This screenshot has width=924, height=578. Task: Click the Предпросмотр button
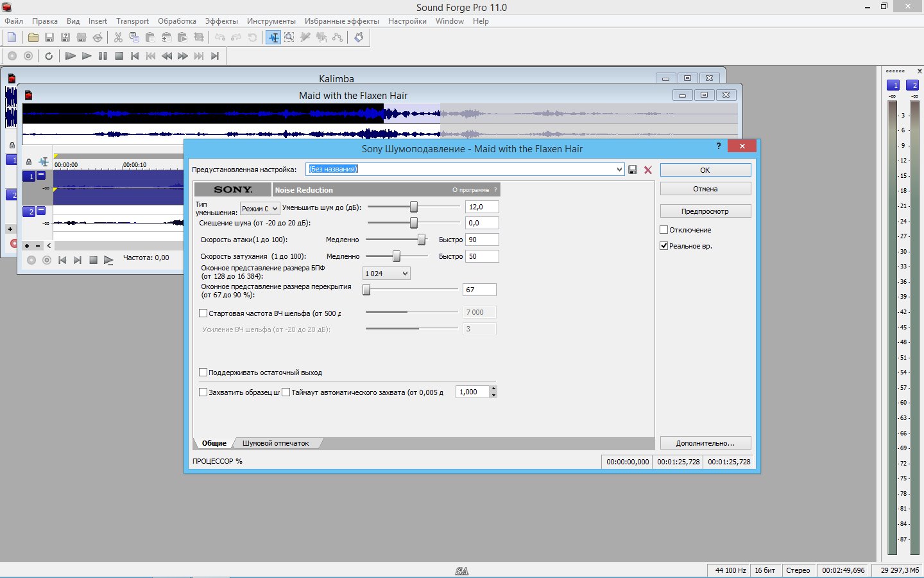tap(705, 211)
